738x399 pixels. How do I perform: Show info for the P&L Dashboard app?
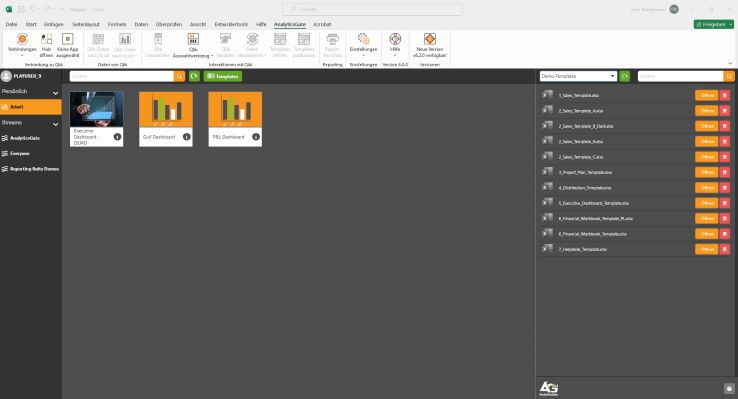(x=256, y=136)
